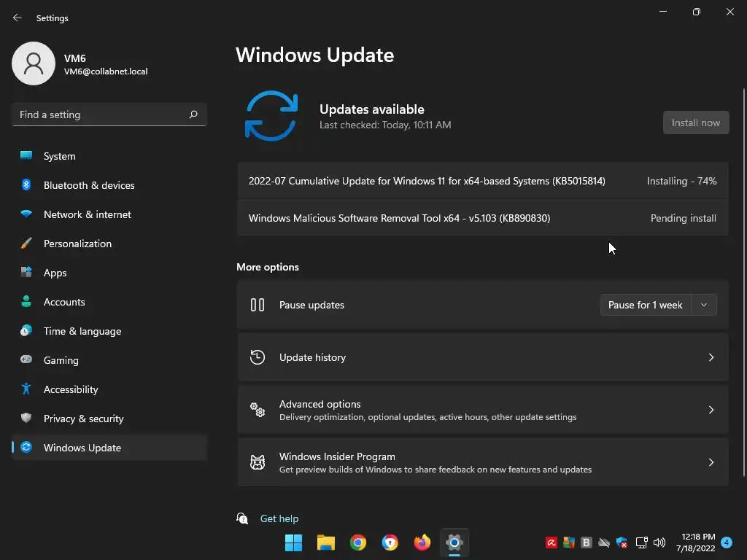
Task: Open Advanced options via its chevron
Action: 711,410
